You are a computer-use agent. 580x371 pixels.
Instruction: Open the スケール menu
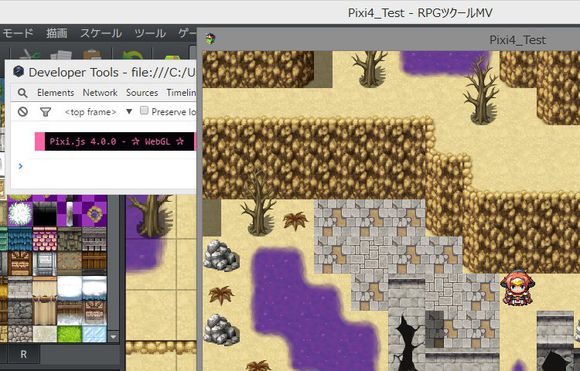[x=101, y=33]
